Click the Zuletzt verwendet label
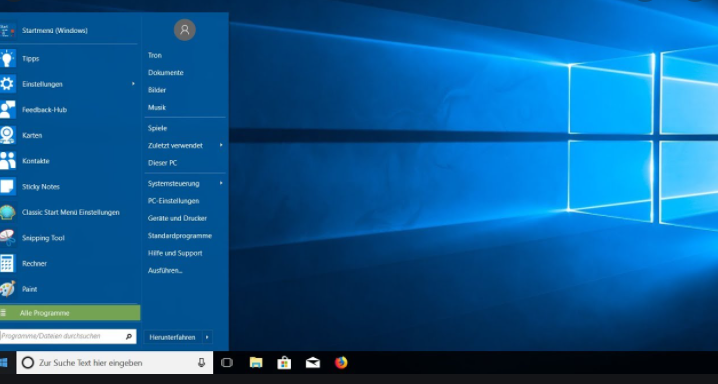Viewport: 718px width, 384px height. click(x=175, y=146)
